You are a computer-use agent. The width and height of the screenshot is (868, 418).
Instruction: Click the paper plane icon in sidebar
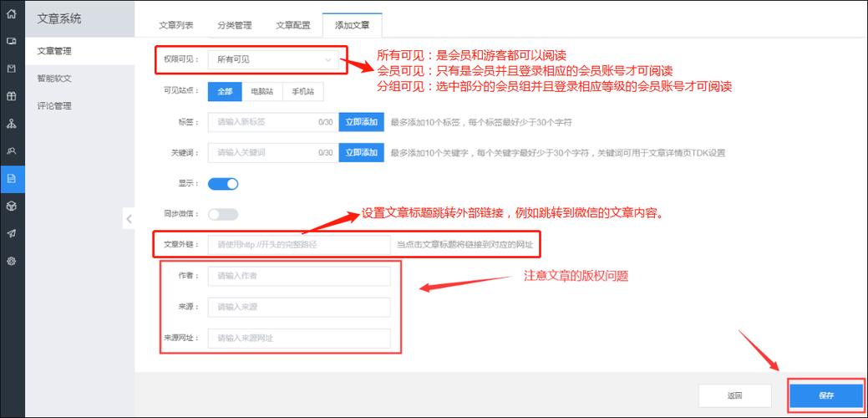click(x=11, y=233)
